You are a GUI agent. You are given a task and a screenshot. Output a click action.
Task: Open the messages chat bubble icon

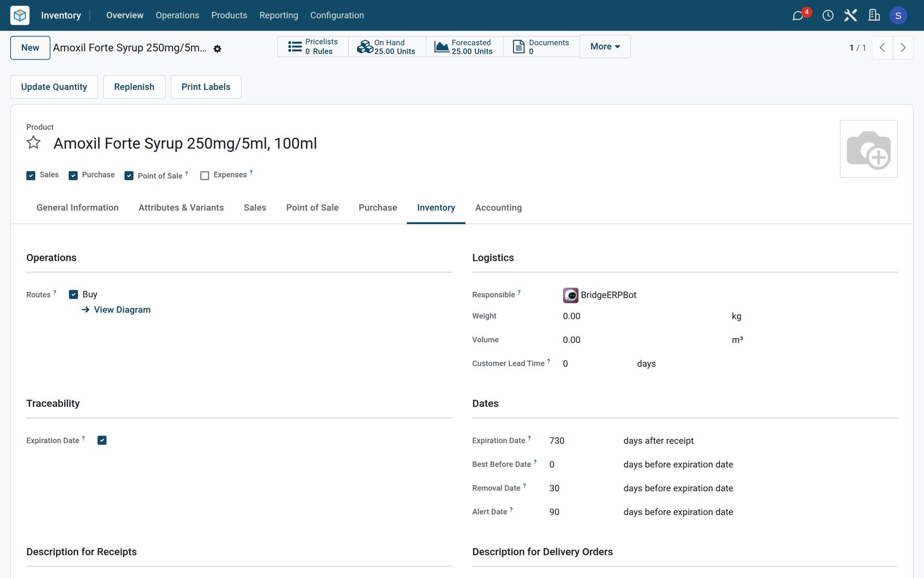tap(798, 16)
